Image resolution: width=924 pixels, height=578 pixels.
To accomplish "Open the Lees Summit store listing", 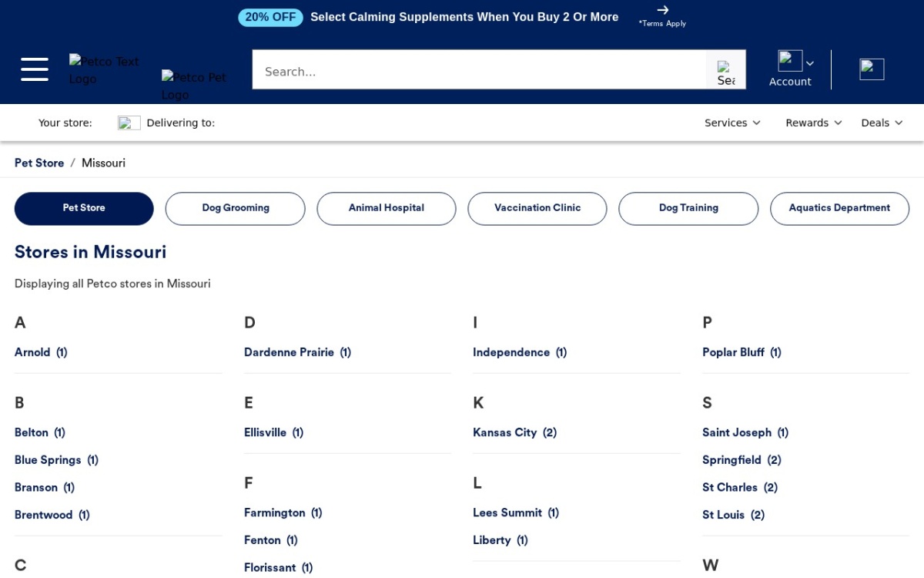I will (x=516, y=512).
